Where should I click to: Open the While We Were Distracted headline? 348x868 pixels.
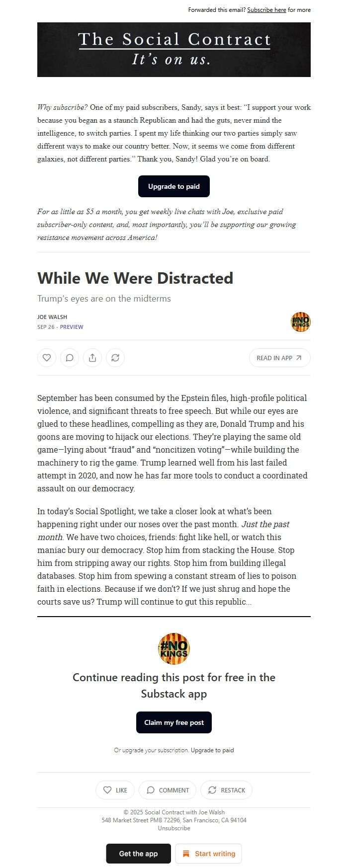pos(135,278)
